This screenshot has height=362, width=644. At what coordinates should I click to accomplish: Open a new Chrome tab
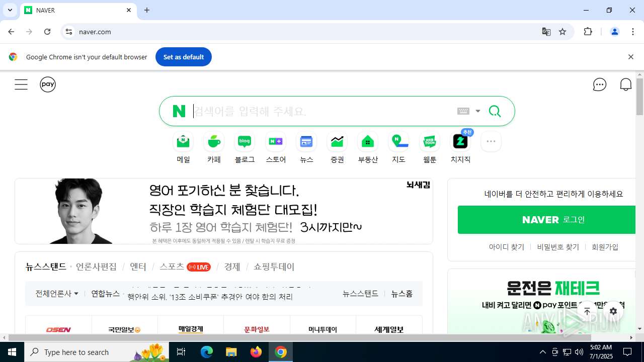click(147, 10)
